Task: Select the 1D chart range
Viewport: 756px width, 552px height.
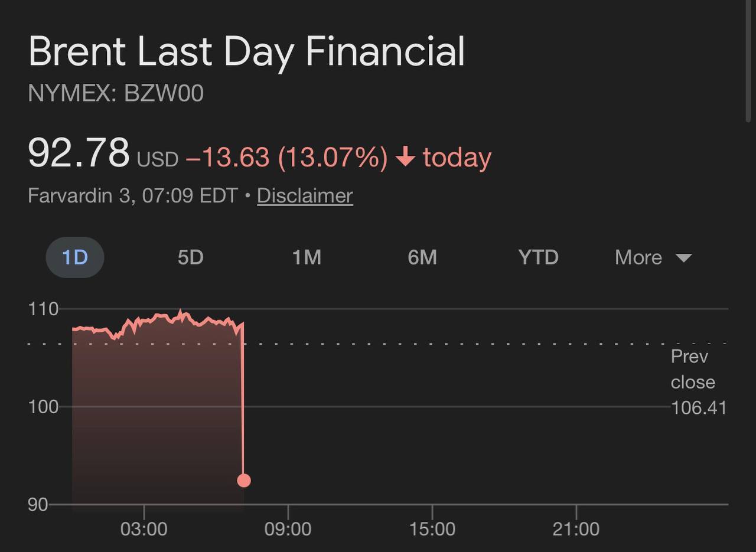Action: [x=75, y=257]
